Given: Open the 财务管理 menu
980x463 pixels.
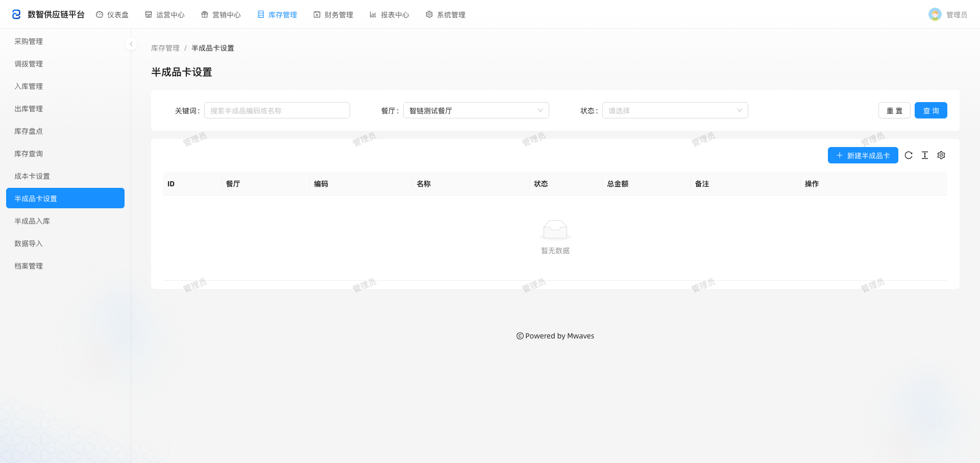Looking at the screenshot, I should [333, 15].
